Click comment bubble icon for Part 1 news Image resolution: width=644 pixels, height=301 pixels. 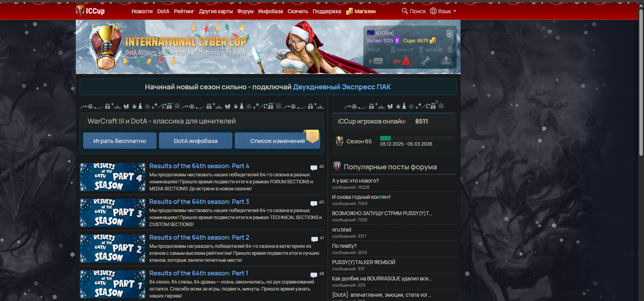[x=314, y=275]
